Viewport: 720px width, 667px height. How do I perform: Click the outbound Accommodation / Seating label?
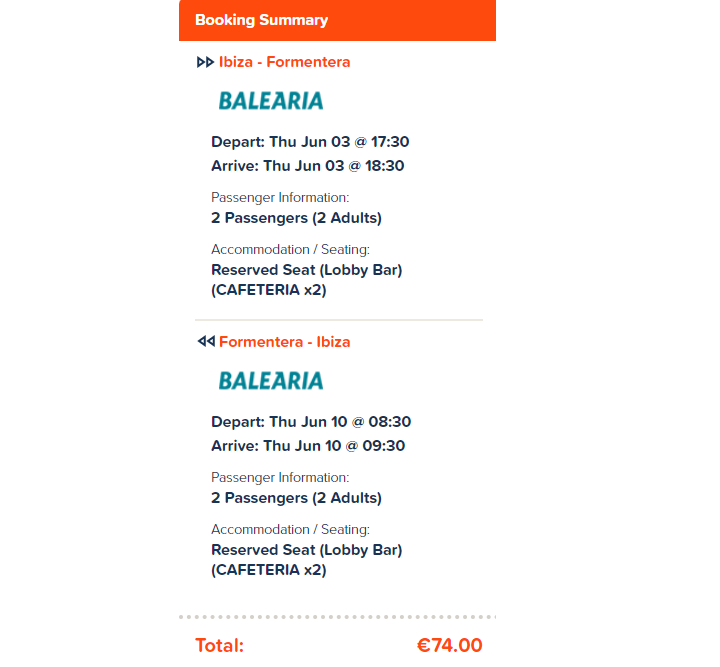point(290,250)
